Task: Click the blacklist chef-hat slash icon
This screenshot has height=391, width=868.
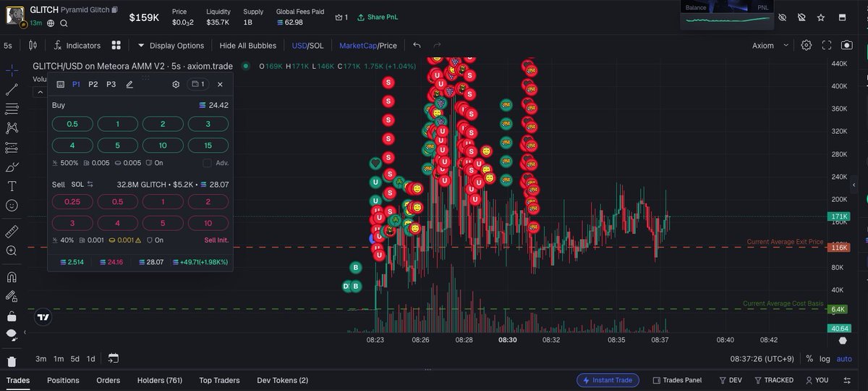Action: point(801,17)
